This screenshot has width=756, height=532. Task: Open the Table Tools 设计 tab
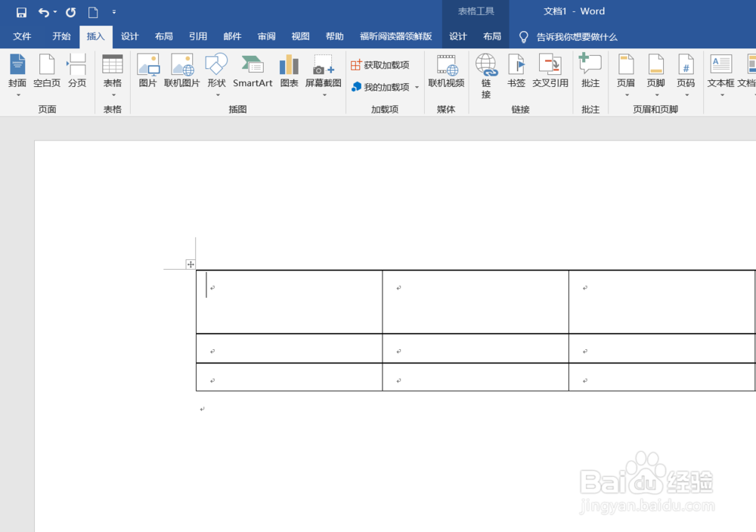[x=458, y=36]
